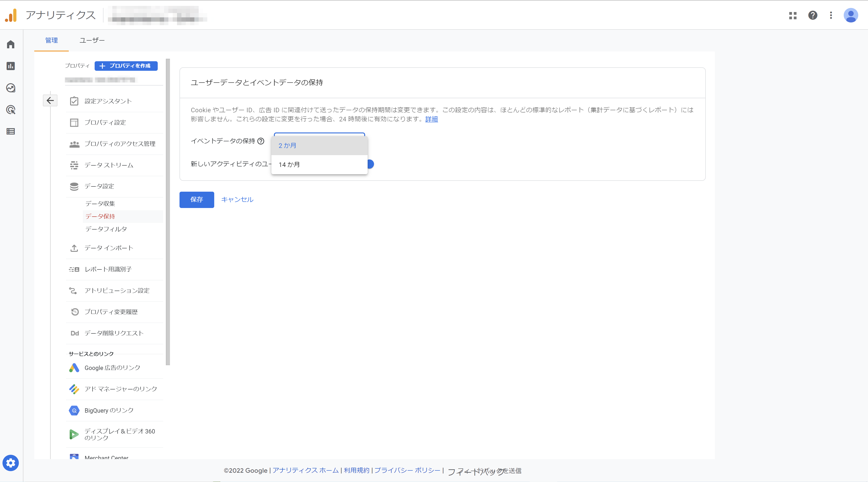Image resolution: width=868 pixels, height=482 pixels.
Task: Switch to the 管理 tab
Action: click(51, 40)
